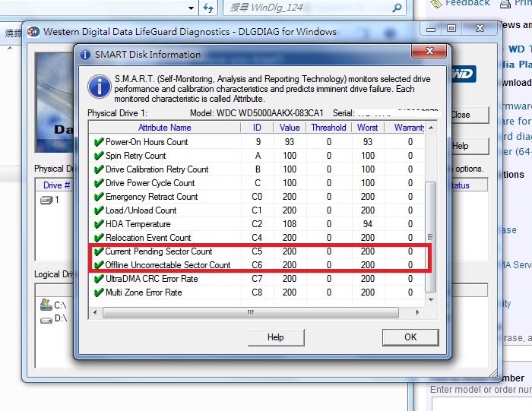Click ID C5 cell

pos(257,251)
